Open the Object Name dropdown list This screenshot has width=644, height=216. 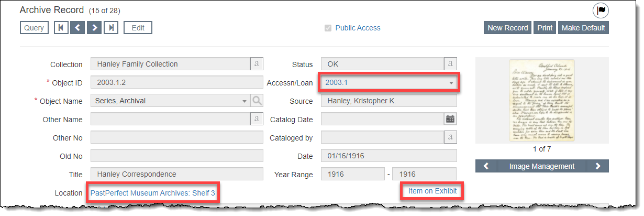(x=245, y=101)
